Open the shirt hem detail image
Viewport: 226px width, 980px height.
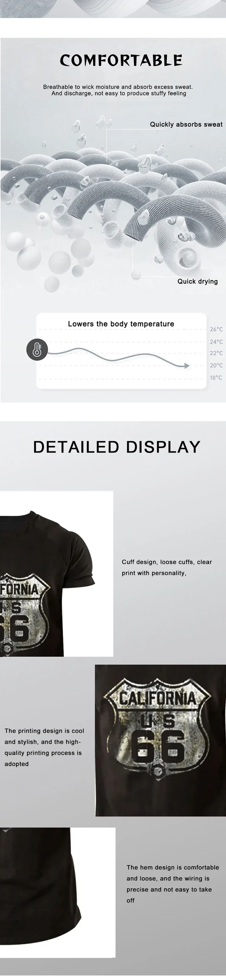coord(58,893)
